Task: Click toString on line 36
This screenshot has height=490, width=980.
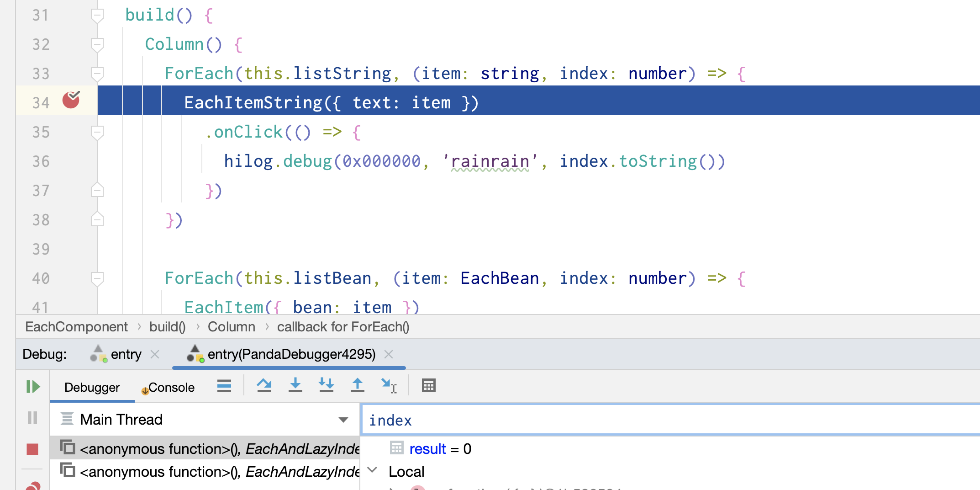Action: pos(658,161)
